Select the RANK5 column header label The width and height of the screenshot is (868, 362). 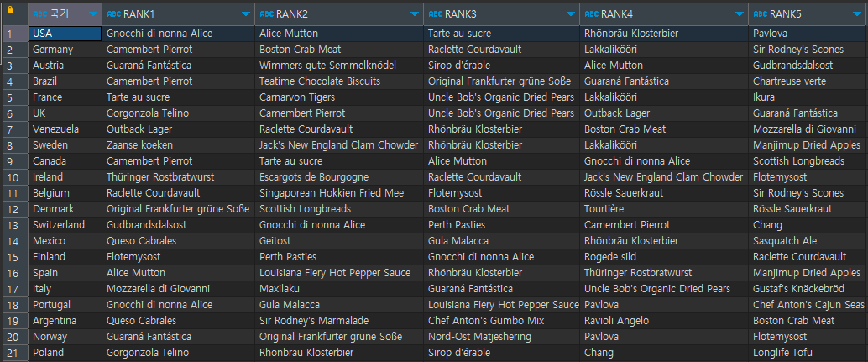point(786,13)
